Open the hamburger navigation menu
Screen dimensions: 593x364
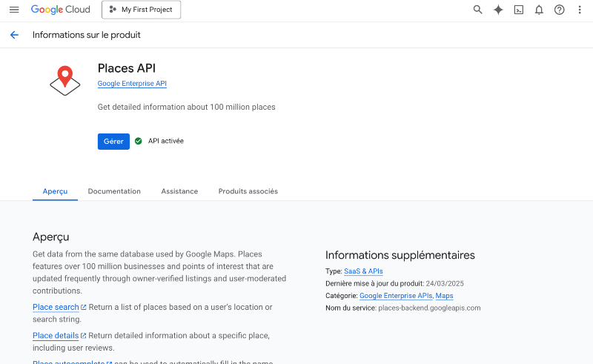point(14,10)
